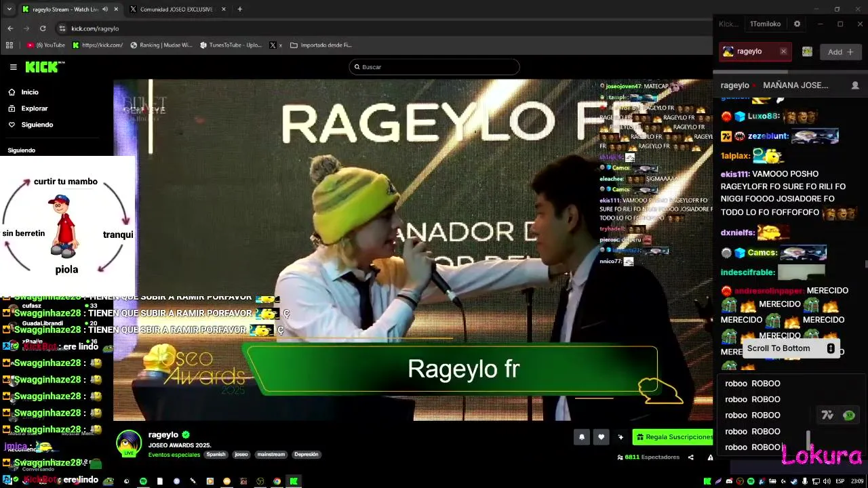The height and width of the screenshot is (488, 868).
Task: Click ESP language indicator in tray
Action: pos(840,481)
